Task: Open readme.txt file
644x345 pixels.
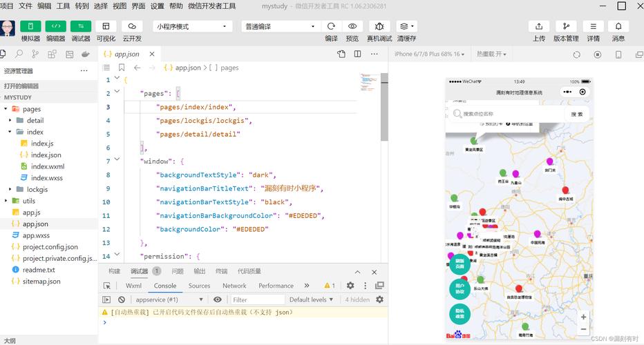Action: pyautogui.click(x=39, y=270)
